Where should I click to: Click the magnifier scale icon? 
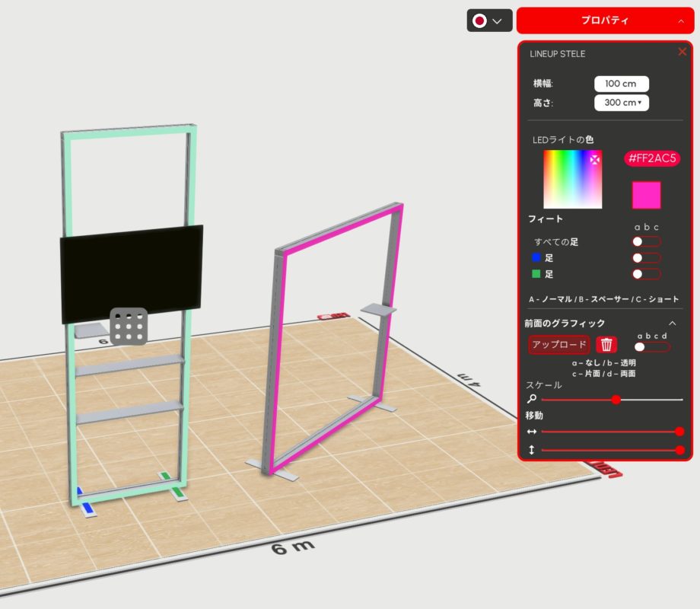(532, 399)
